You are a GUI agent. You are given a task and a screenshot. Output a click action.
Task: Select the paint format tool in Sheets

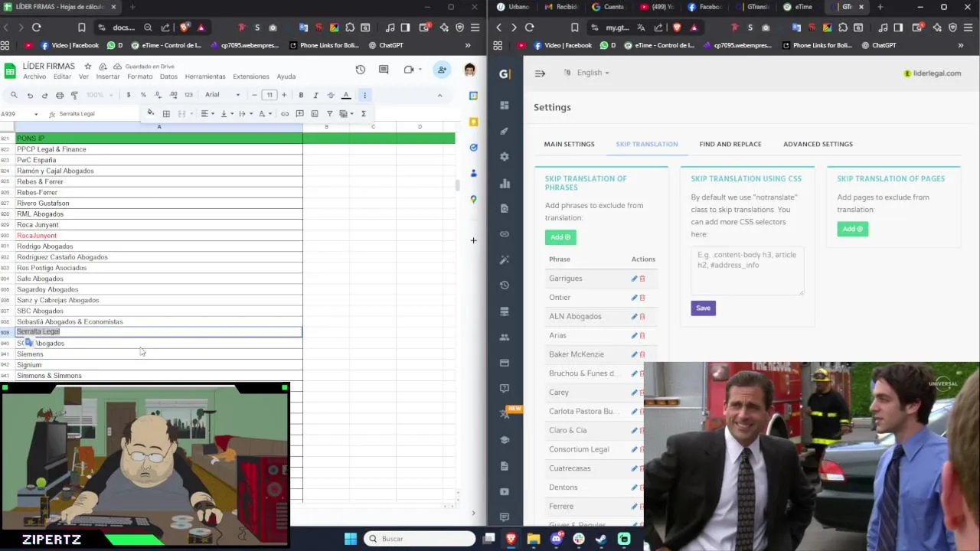point(74,95)
